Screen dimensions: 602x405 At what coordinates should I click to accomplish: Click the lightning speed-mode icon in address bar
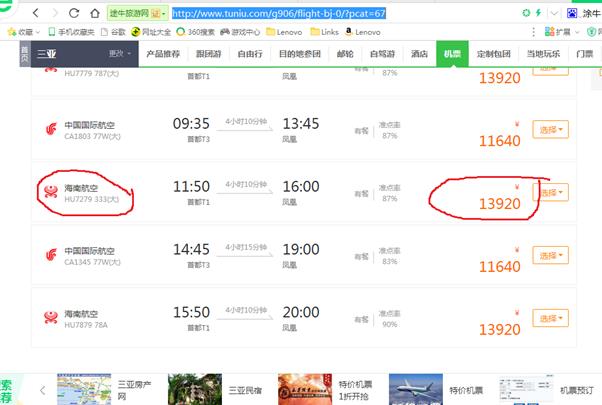[538, 13]
